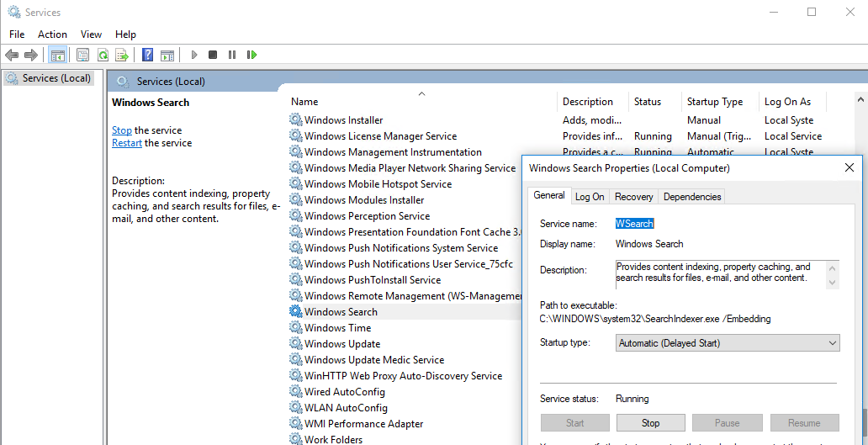The width and height of the screenshot is (868, 445).
Task: Switch to the Dependencies tab
Action: [x=691, y=197]
